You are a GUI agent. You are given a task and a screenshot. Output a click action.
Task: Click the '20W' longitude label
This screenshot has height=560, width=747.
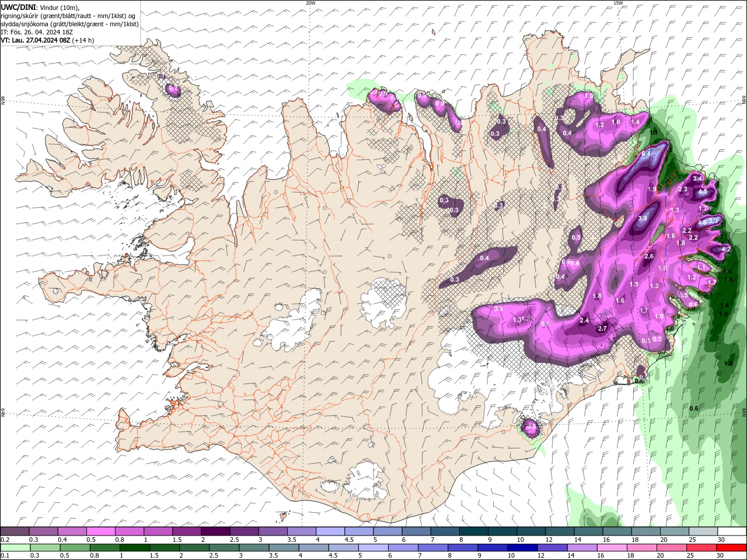(310, 3)
